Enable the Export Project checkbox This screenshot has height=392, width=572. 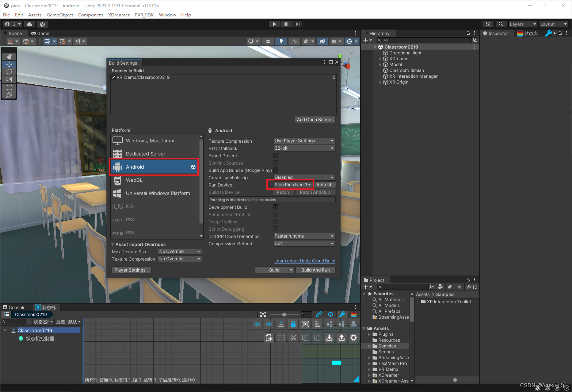coord(276,156)
